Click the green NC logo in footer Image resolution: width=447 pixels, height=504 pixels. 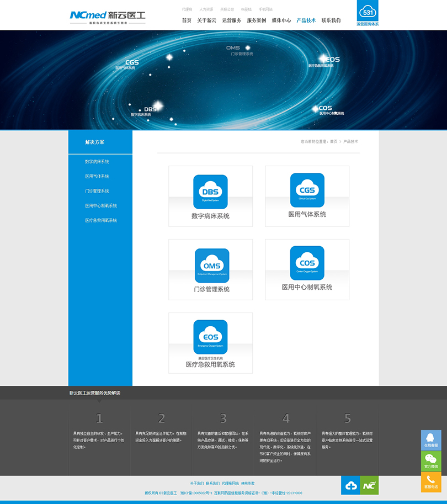tap(369, 485)
